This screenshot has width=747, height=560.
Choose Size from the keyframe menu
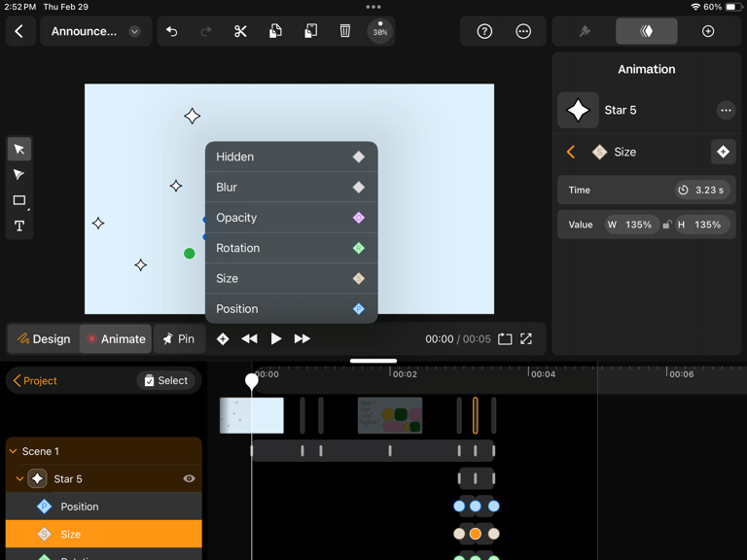click(x=291, y=279)
